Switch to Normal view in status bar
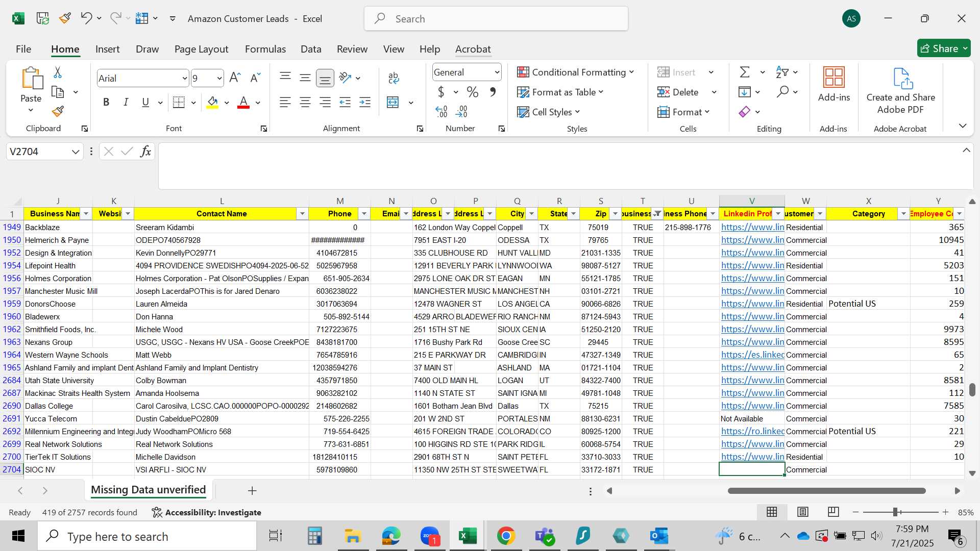Viewport: 980px width, 551px height. click(x=772, y=512)
